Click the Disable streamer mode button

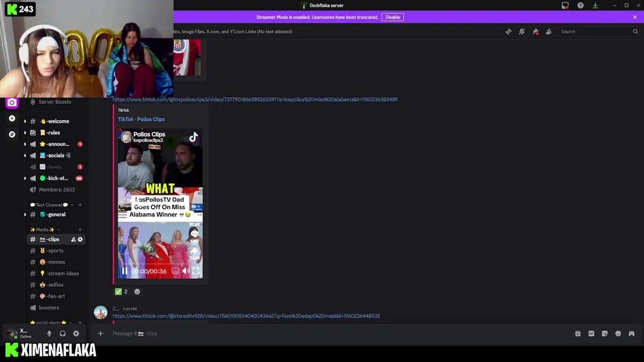tap(392, 17)
